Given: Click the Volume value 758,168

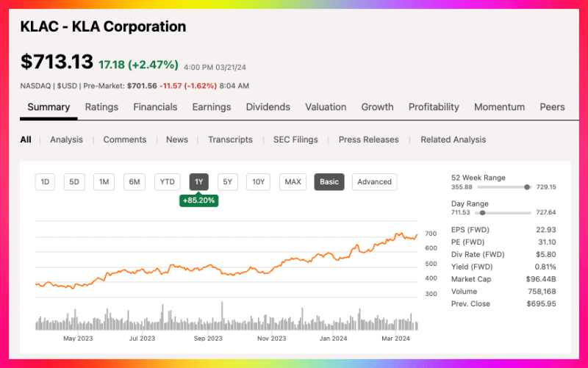Looking at the screenshot, I should 542,292.
